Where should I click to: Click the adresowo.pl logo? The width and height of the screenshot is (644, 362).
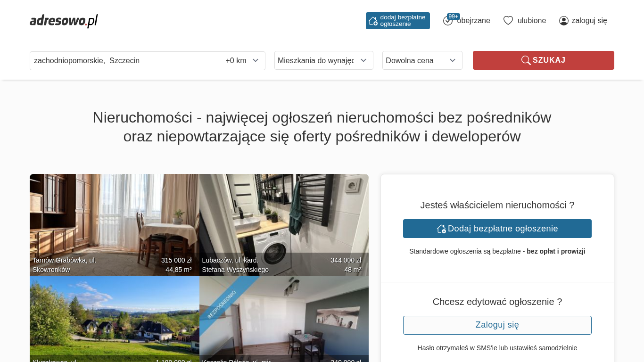[x=64, y=21]
